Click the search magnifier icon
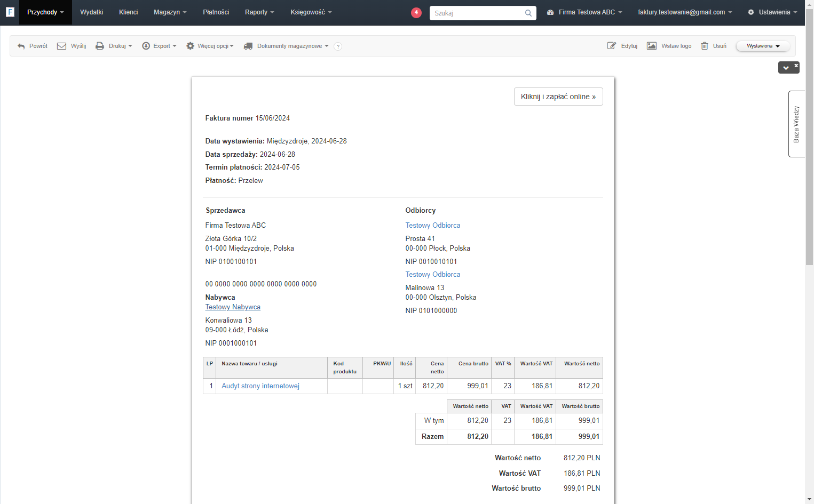 click(x=528, y=13)
